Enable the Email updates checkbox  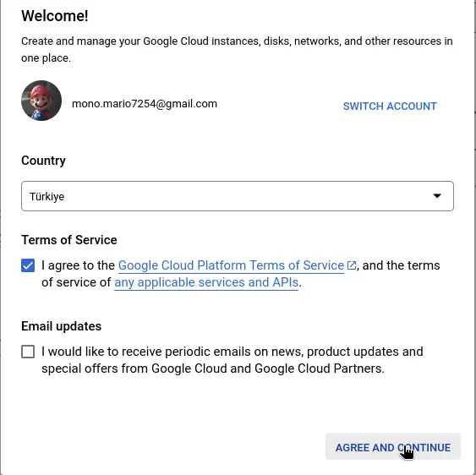(x=28, y=352)
